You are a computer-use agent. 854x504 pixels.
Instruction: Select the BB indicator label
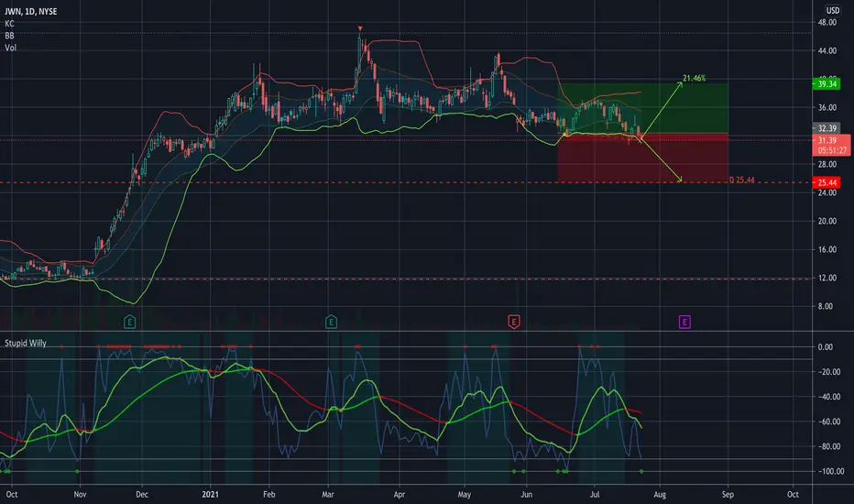9,36
